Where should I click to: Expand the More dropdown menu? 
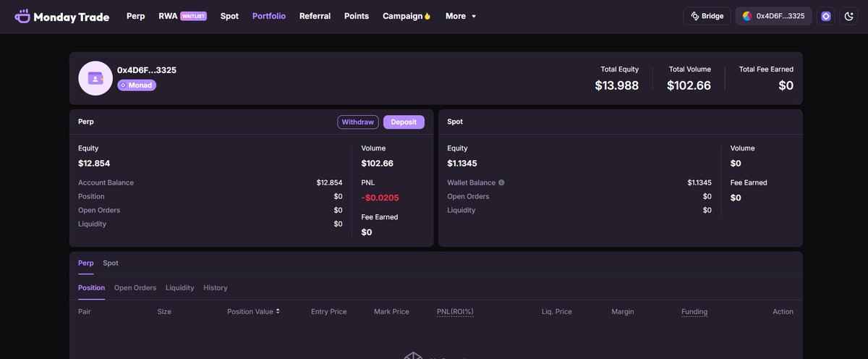(461, 16)
